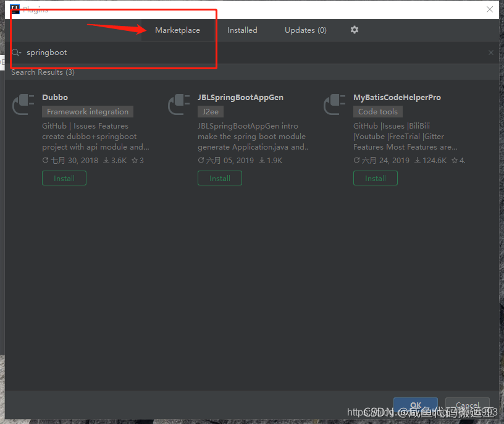Click the JBLSpringBootAppGen plugin icon
Viewport: 504px width, 424px height.
pyautogui.click(x=178, y=104)
